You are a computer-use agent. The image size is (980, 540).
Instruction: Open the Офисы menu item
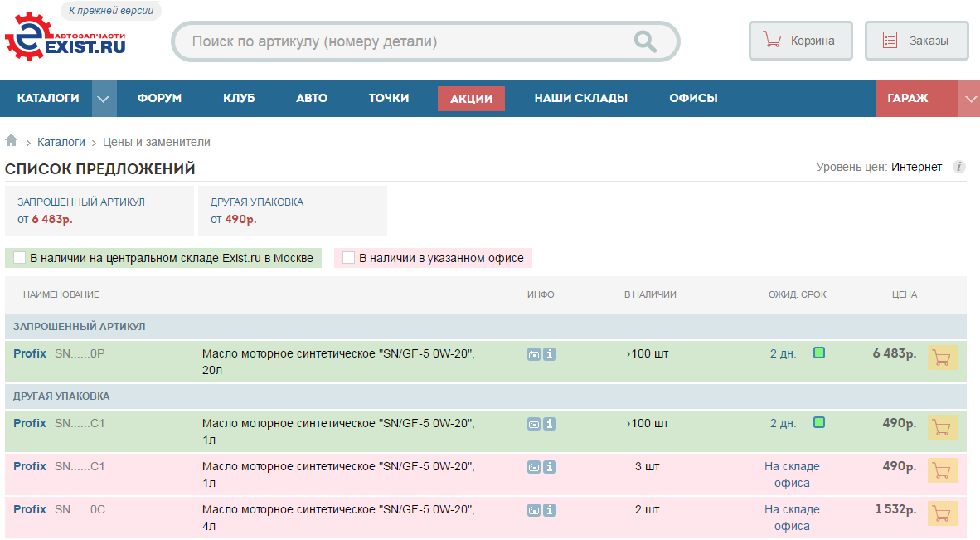point(693,98)
